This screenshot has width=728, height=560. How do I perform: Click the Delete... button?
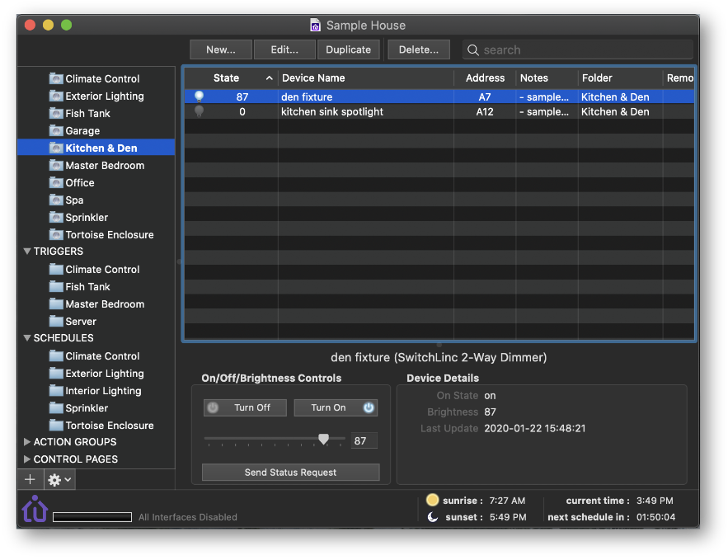(x=418, y=49)
